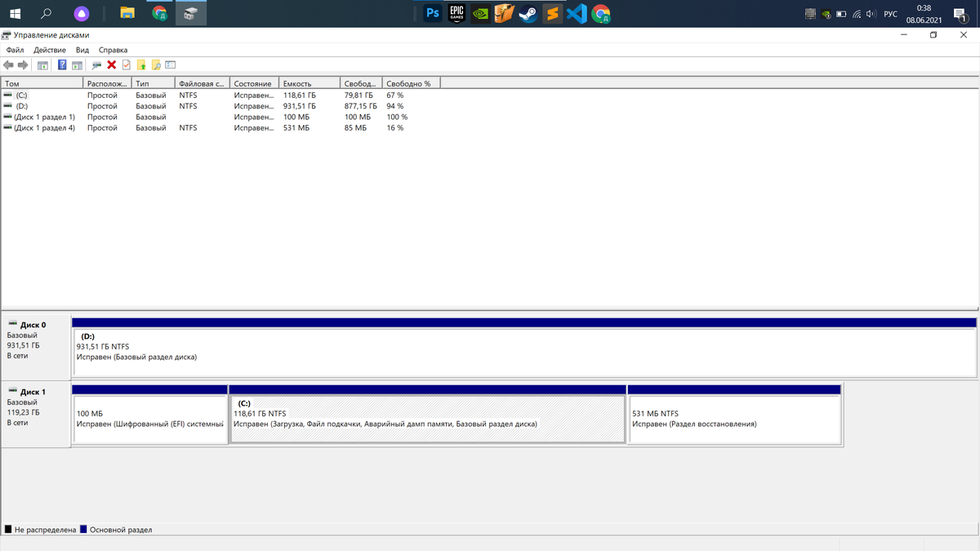980x551 pixels.
Task: Click the РУС input language indicator
Action: tap(890, 14)
